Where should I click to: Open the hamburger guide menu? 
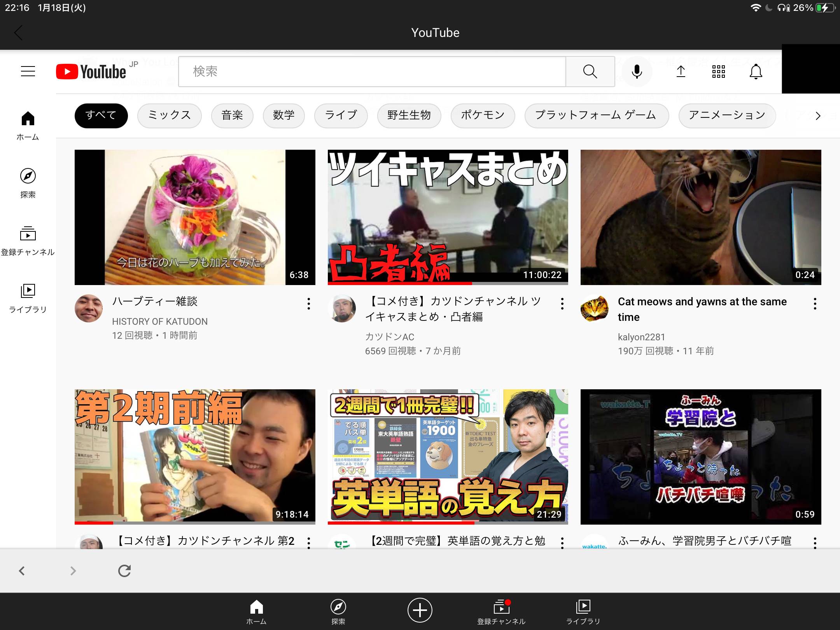click(x=28, y=71)
